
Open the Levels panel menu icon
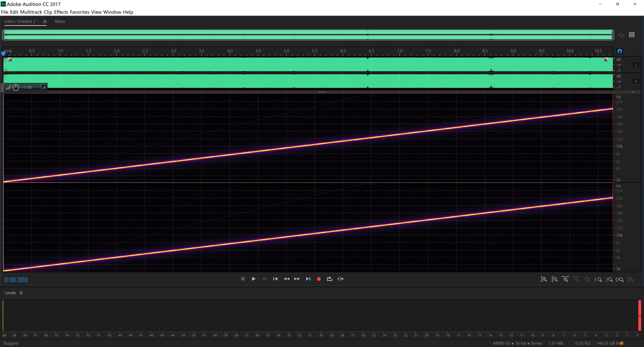(21, 293)
